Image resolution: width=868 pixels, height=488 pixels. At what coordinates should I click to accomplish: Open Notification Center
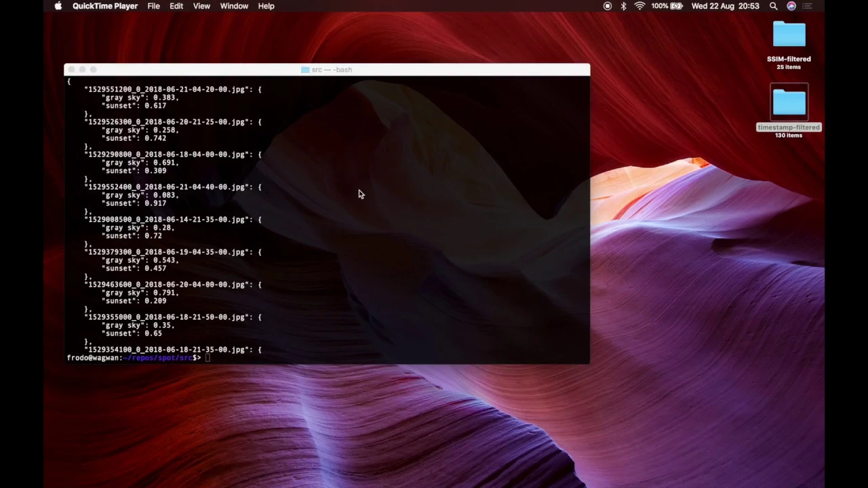click(x=808, y=6)
